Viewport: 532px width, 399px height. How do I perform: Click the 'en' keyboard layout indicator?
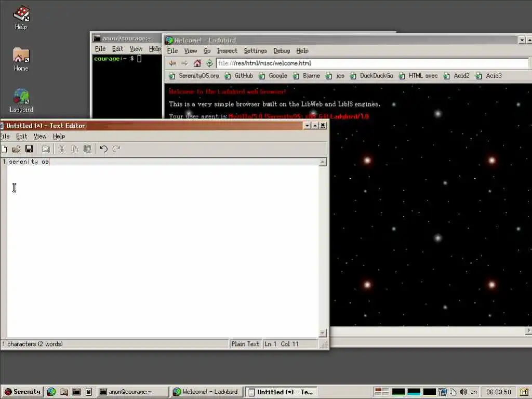pyautogui.click(x=473, y=392)
